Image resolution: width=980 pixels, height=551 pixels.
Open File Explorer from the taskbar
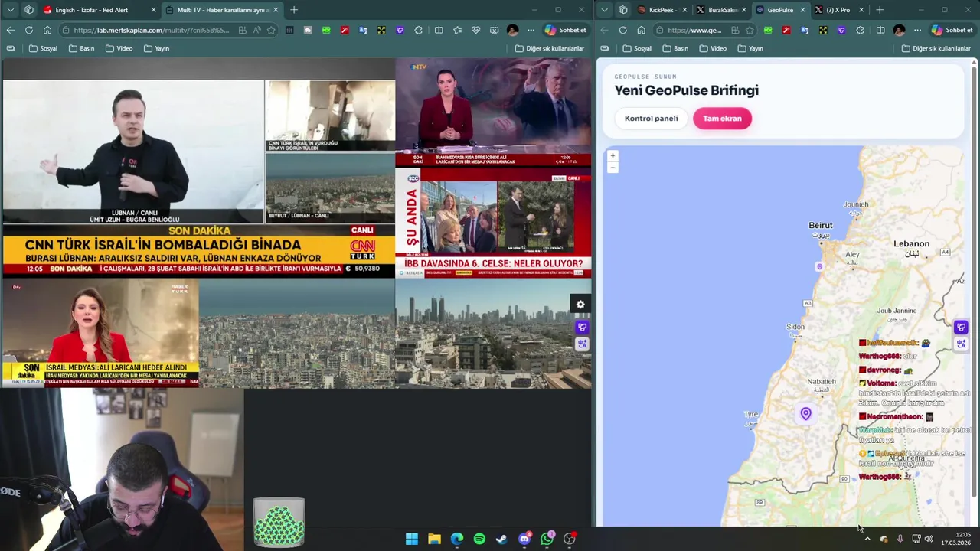pyautogui.click(x=434, y=539)
